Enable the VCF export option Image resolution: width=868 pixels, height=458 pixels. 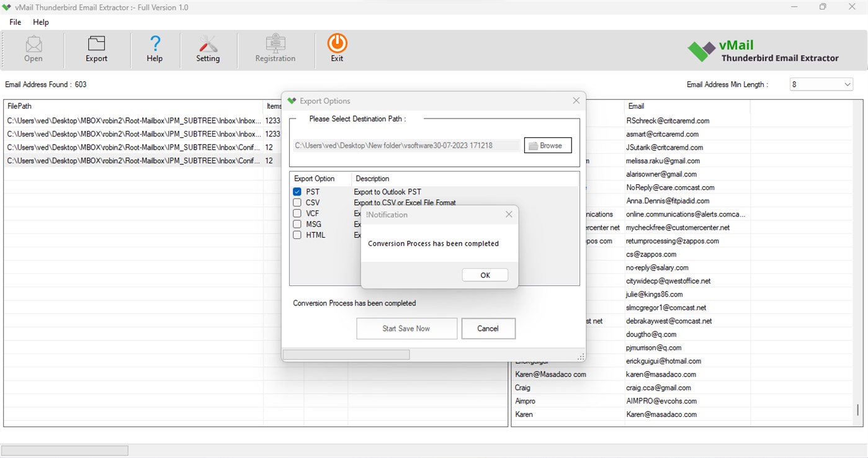point(297,213)
